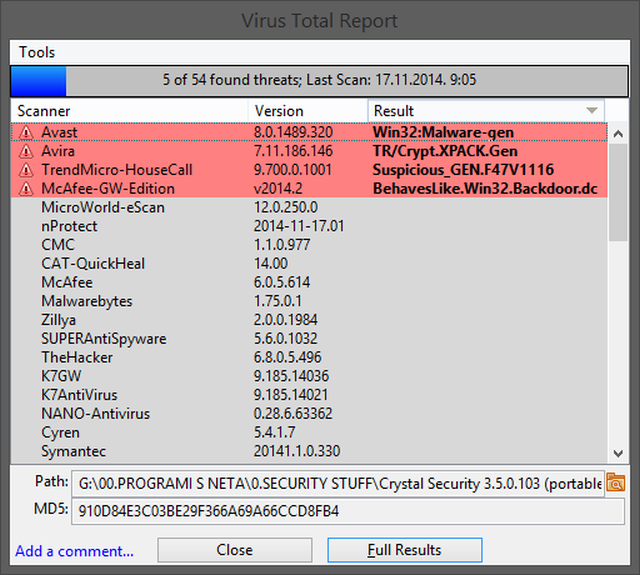
Task: Select the McAfee scanner row, version 6.0.5.614
Action: 309,283
